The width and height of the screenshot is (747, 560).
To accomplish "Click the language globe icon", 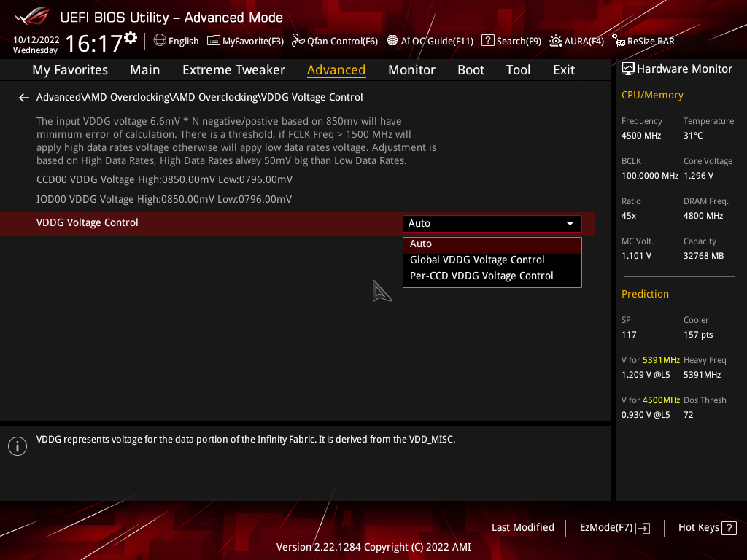I will 160,41.
